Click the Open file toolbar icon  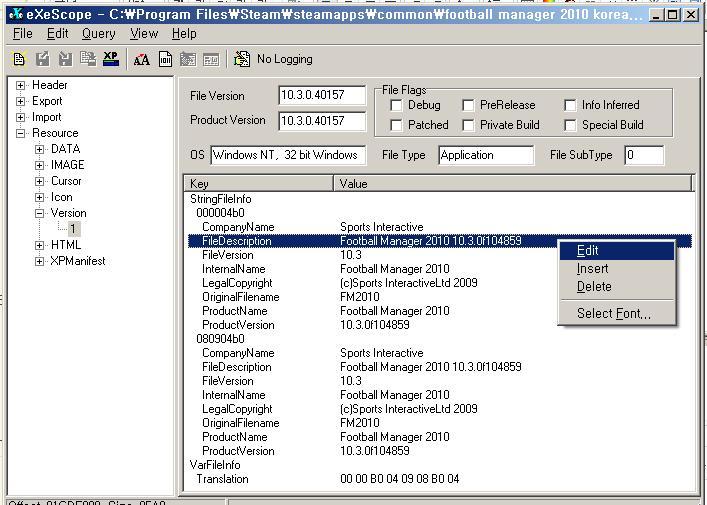19,59
